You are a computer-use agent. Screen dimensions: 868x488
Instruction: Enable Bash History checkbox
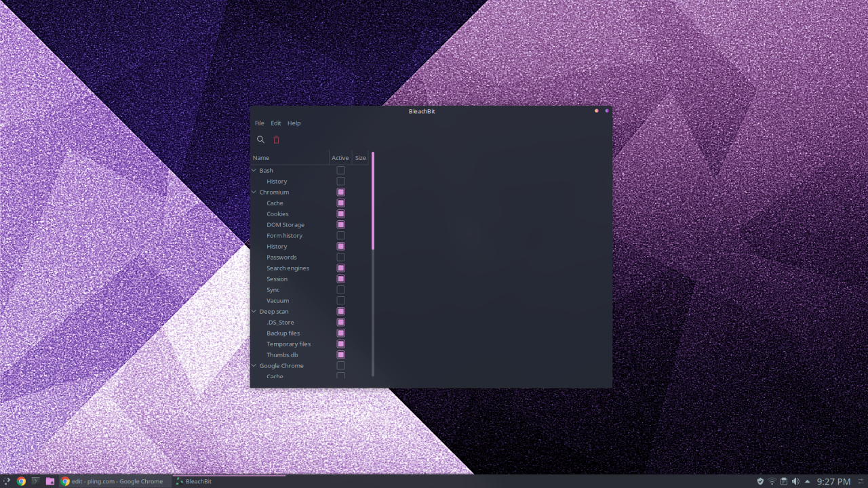(340, 181)
